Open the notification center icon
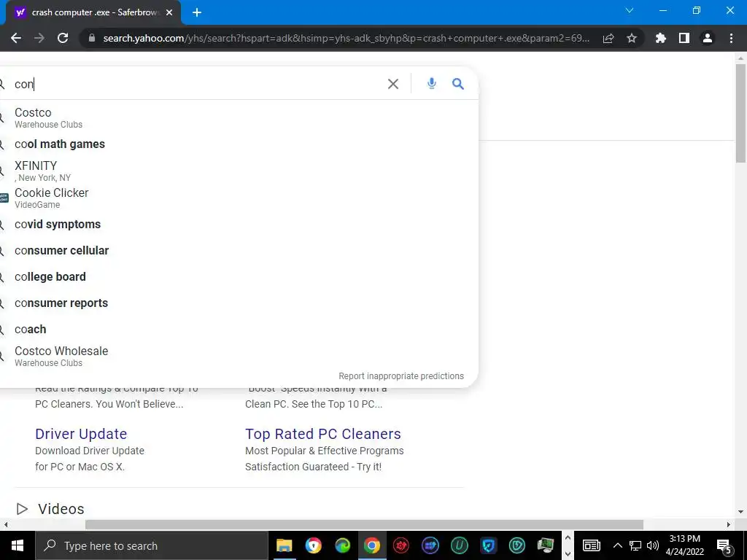747x560 pixels. pos(724,546)
